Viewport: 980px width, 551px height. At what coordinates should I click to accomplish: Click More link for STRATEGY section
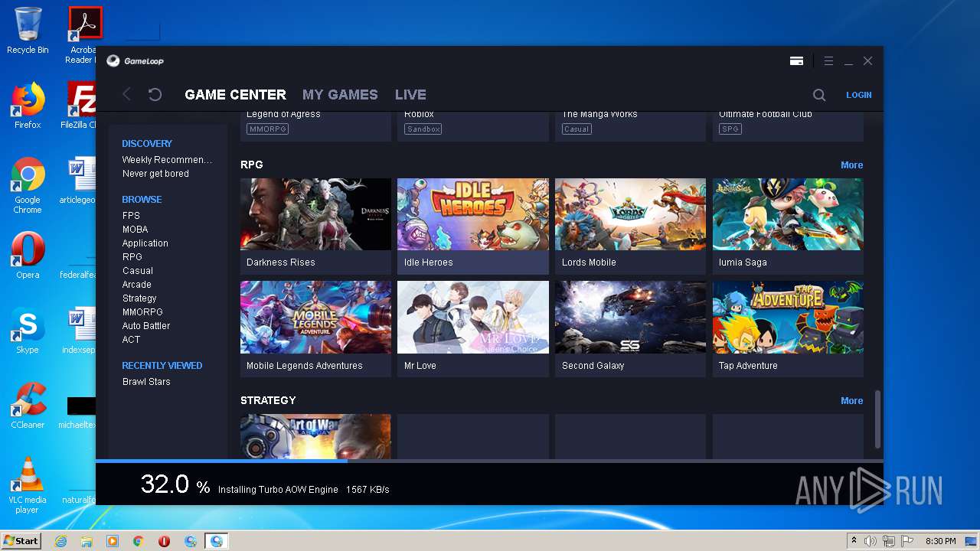[x=851, y=400]
